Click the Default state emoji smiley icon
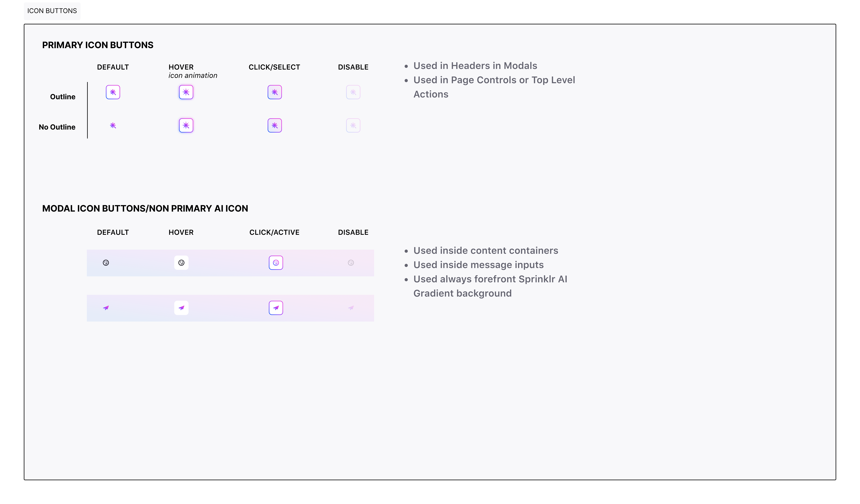This screenshot has width=860, height=504. (106, 263)
